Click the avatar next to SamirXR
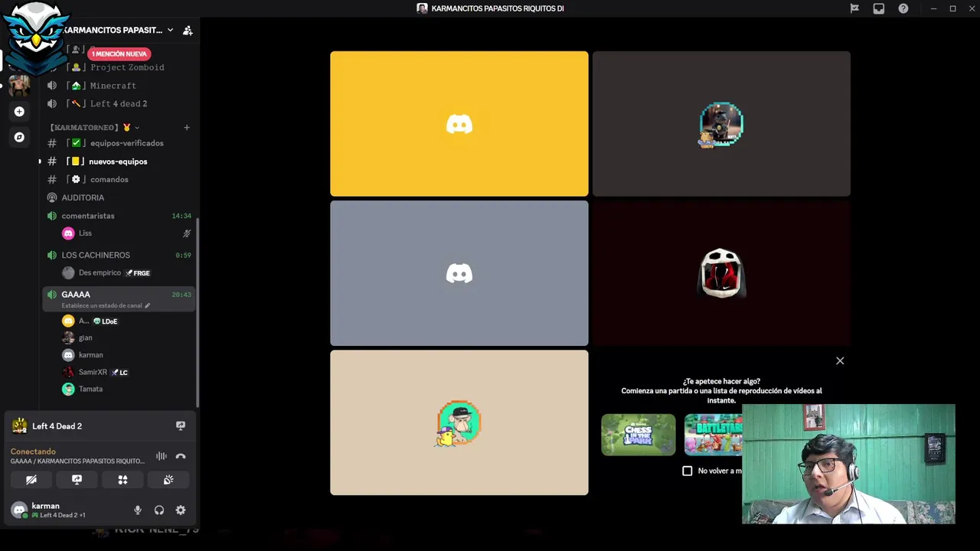Image resolution: width=980 pixels, height=551 pixels. coord(68,372)
